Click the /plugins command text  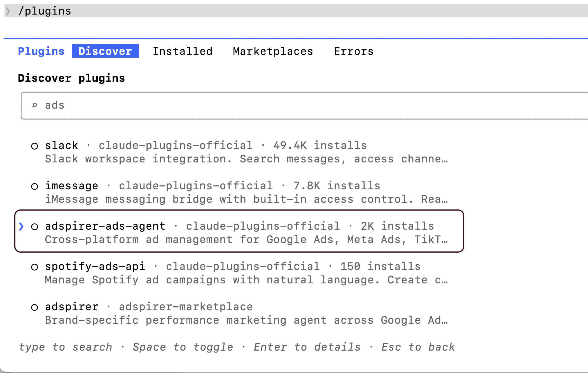pyautogui.click(x=45, y=11)
